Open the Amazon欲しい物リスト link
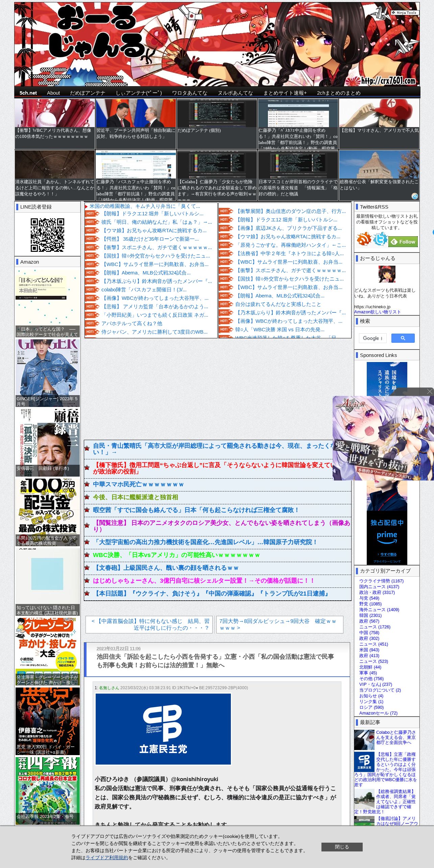 tap(377, 312)
